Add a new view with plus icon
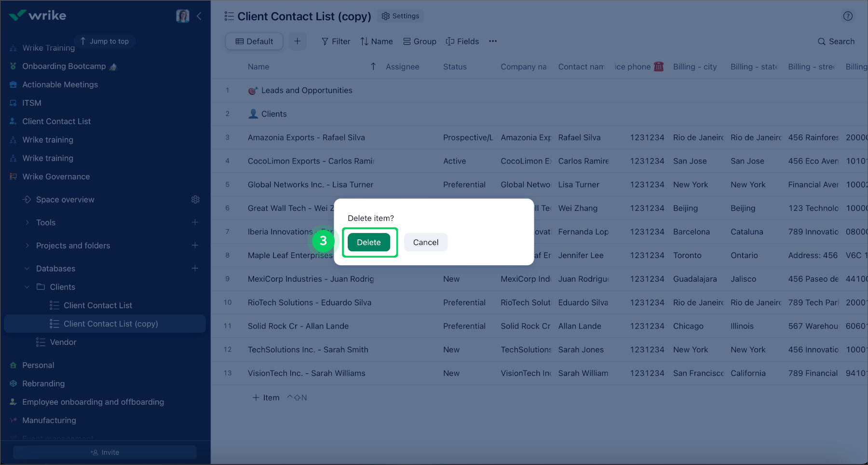868x465 pixels. tap(297, 41)
